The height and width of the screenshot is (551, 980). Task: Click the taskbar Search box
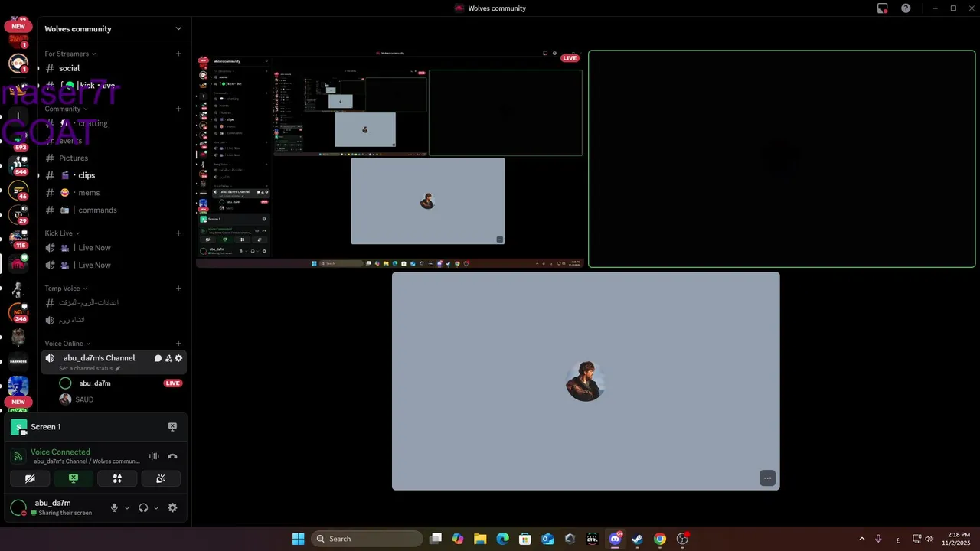tap(367, 539)
